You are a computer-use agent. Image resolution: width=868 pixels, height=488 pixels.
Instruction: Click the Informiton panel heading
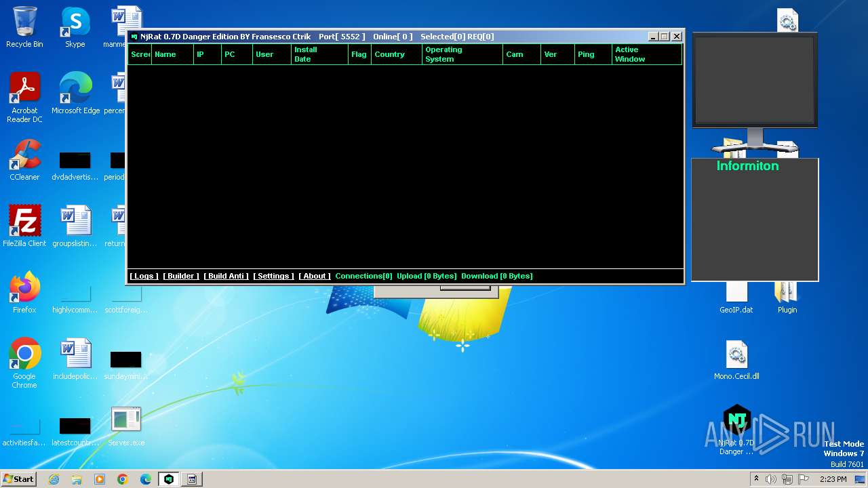pyautogui.click(x=747, y=166)
